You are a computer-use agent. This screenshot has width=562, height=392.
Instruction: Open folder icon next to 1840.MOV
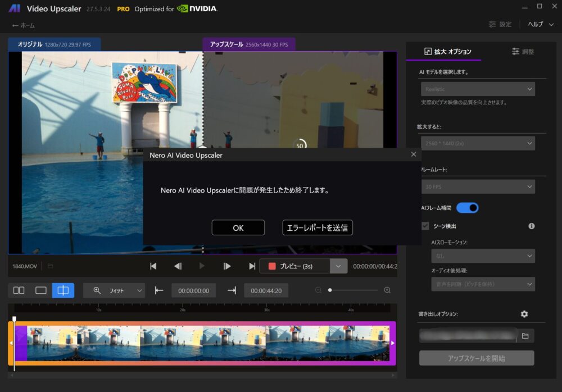click(x=50, y=266)
